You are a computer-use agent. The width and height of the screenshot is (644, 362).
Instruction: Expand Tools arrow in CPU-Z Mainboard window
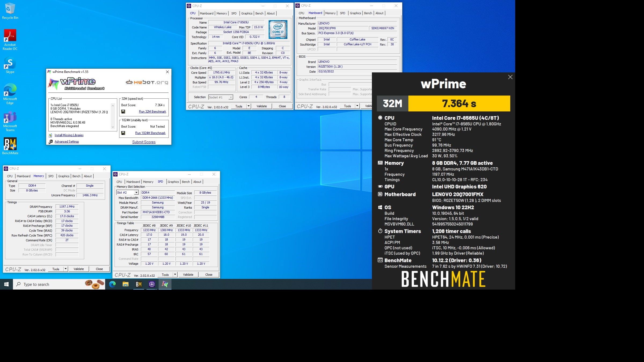[x=357, y=106]
